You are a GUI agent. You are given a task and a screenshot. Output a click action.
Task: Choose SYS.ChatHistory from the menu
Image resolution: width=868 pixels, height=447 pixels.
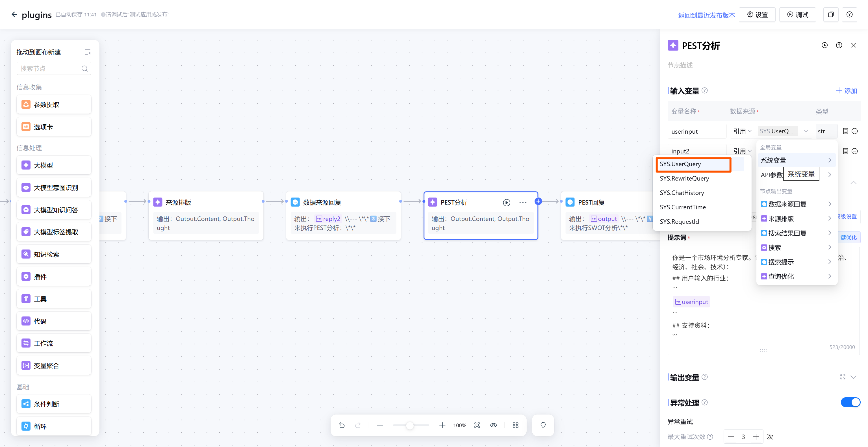click(682, 193)
